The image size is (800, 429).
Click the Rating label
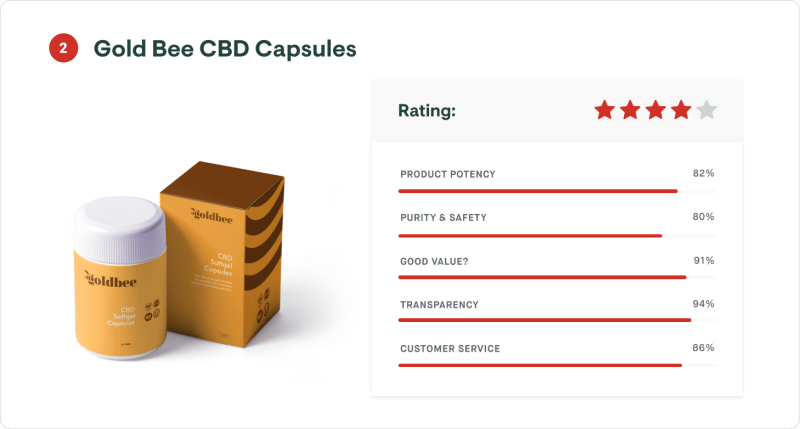427,111
